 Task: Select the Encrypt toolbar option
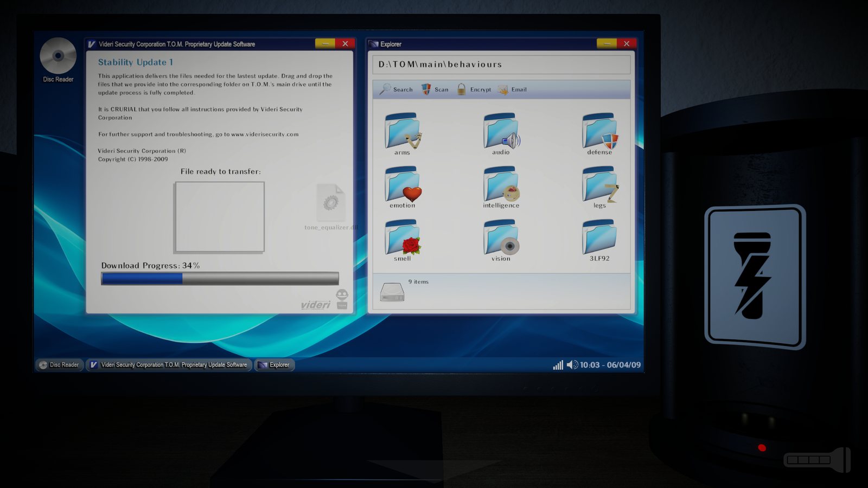pos(474,89)
